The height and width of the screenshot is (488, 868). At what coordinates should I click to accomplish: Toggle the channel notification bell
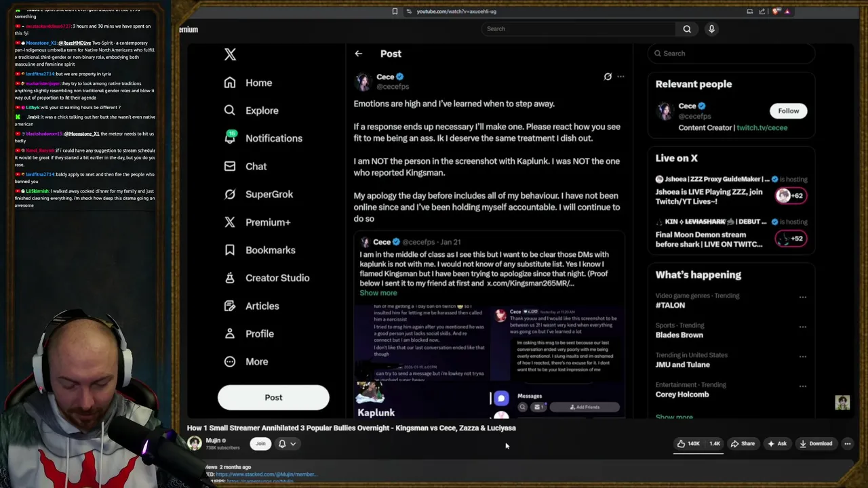click(282, 444)
